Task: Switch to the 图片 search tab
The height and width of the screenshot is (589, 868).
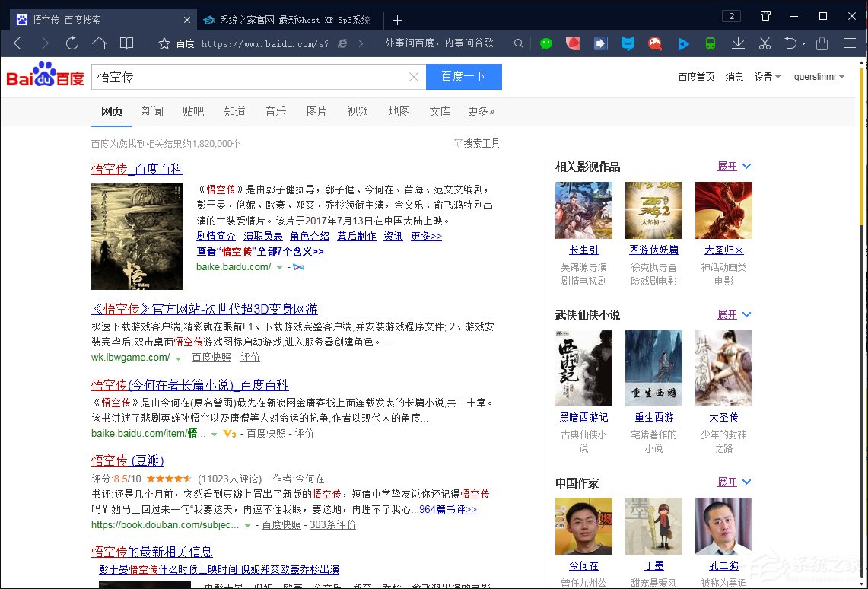Action: (316, 111)
